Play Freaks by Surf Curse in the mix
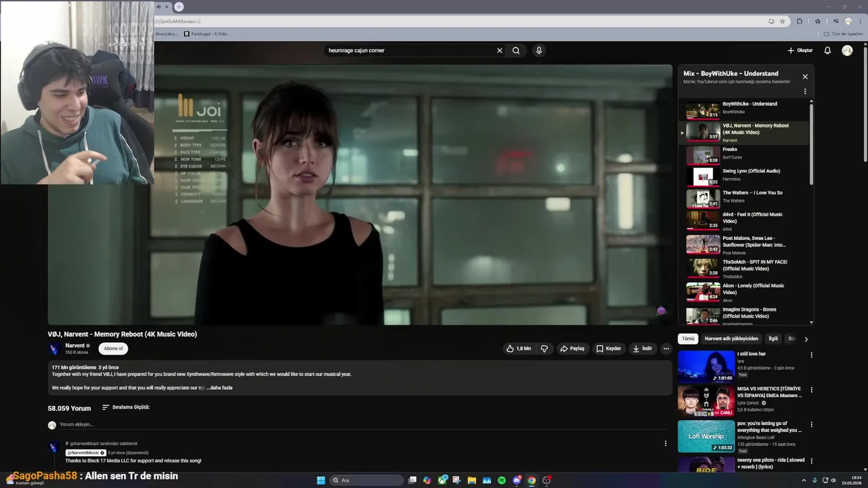 tap(744, 155)
